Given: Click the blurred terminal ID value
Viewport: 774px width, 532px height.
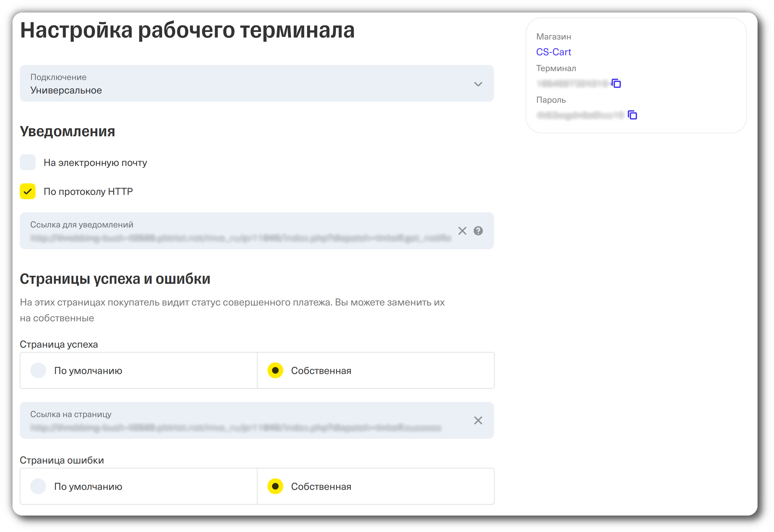Looking at the screenshot, I should coord(572,84).
